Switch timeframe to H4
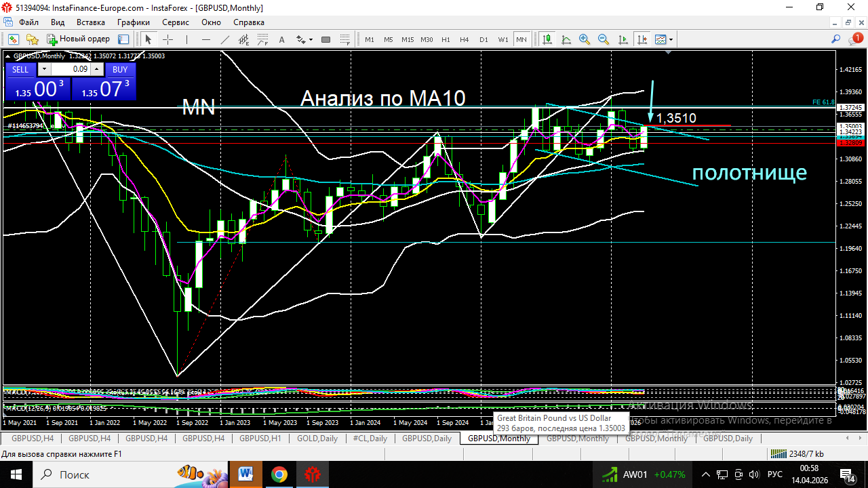Screen dimensions: 868x488 464,39
